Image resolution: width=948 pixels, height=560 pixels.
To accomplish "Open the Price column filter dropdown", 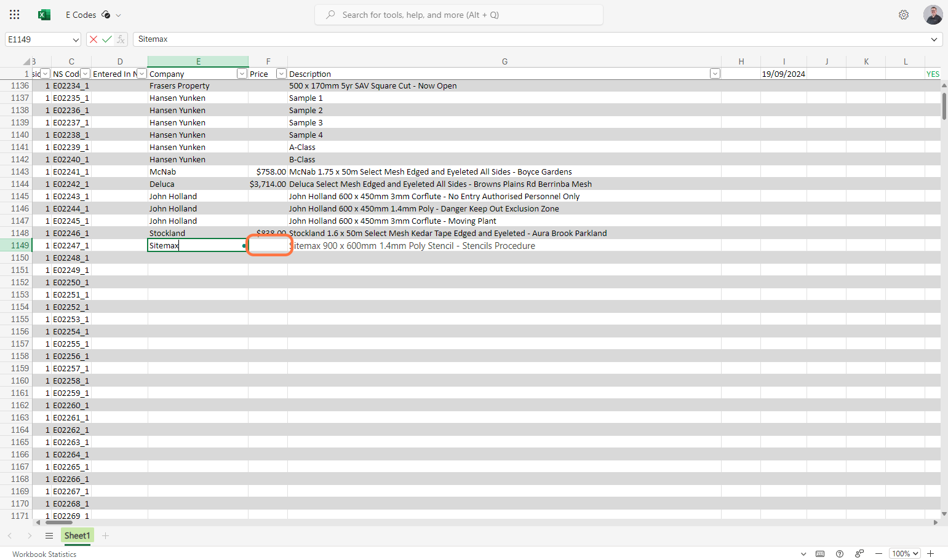I will (x=281, y=74).
